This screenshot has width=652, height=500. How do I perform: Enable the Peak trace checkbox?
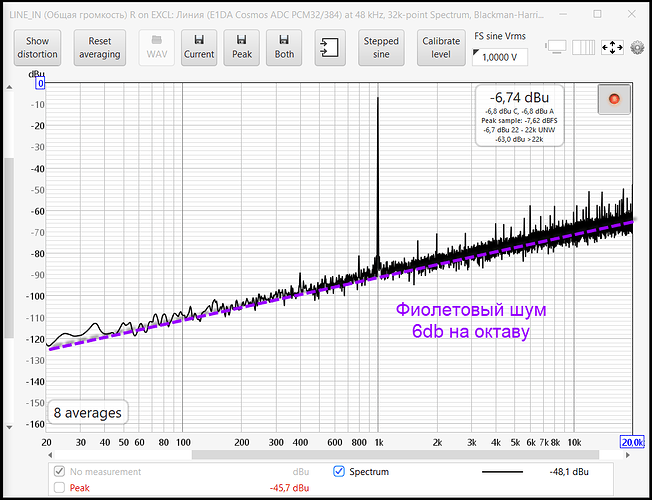(x=59, y=488)
